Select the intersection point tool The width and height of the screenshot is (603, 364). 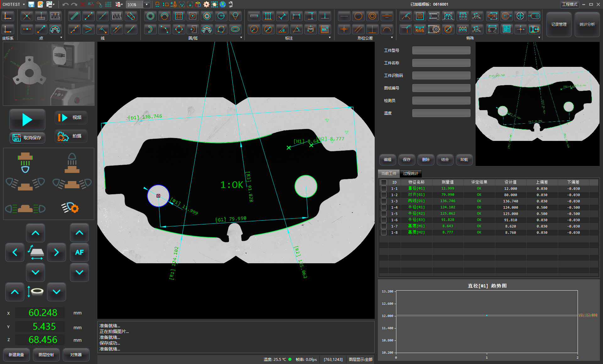(x=27, y=16)
